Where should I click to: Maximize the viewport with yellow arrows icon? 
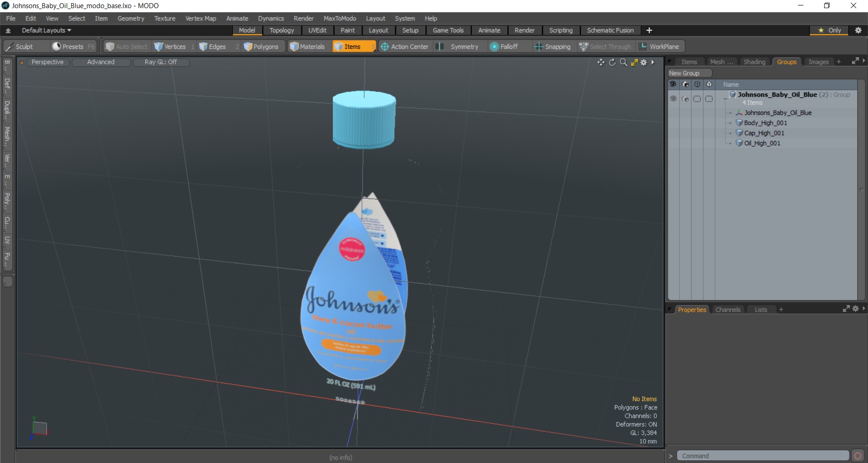634,62
